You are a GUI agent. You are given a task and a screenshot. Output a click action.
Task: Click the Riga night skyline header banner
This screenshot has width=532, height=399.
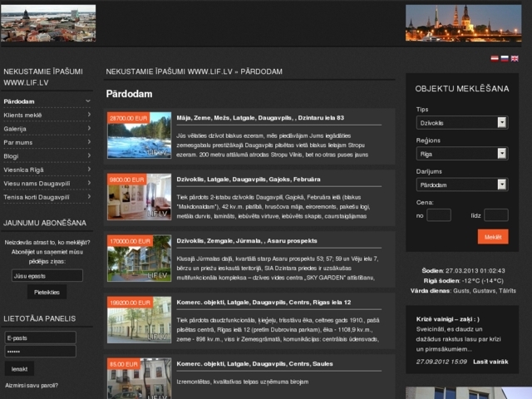coord(463,23)
